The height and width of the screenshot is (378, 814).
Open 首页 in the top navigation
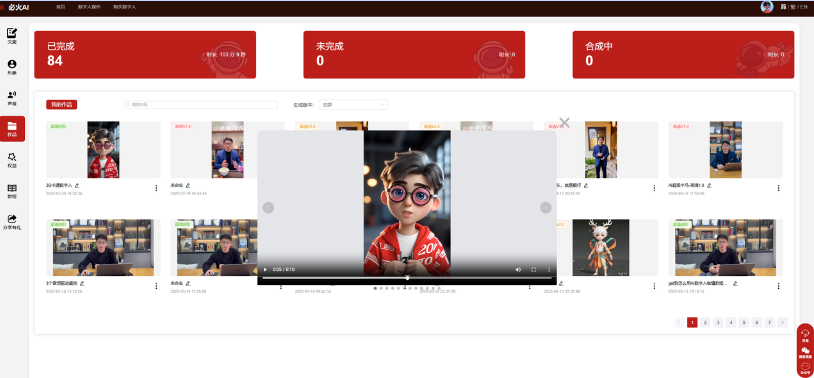click(61, 7)
